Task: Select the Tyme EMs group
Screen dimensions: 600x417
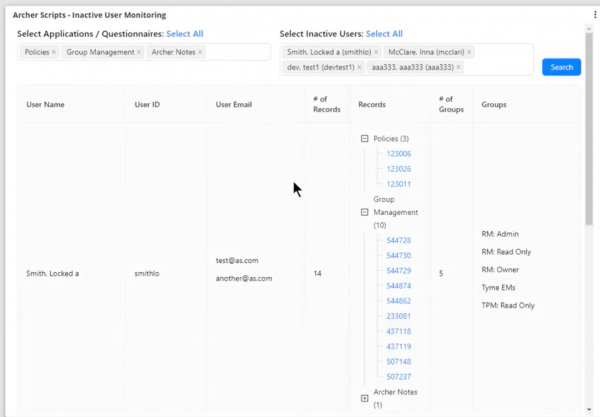Action: coord(498,288)
